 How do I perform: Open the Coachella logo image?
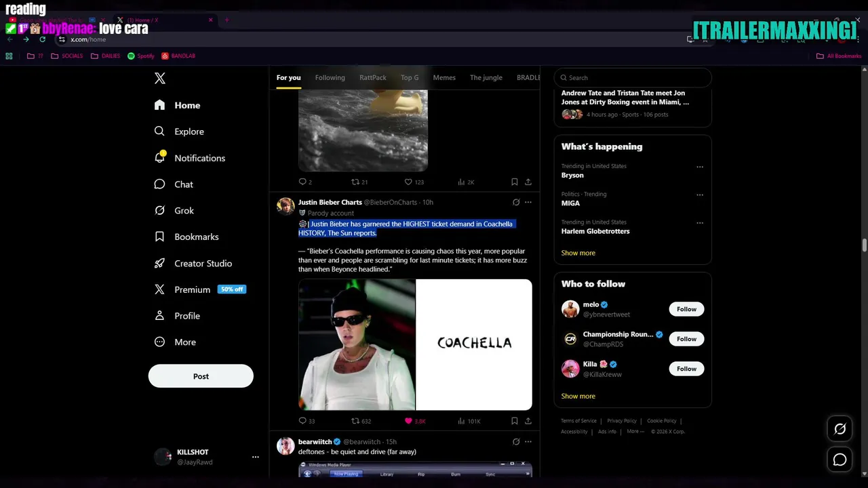[x=474, y=344]
